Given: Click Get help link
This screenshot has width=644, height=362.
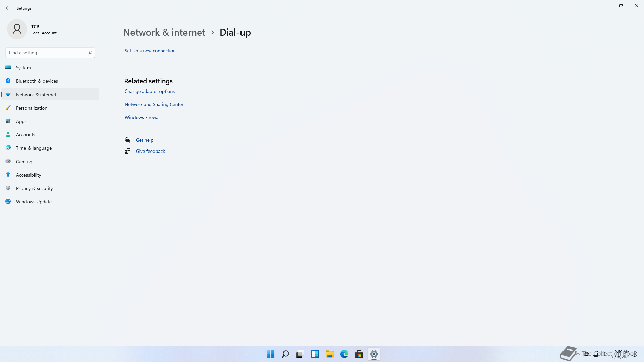Looking at the screenshot, I should click(145, 140).
